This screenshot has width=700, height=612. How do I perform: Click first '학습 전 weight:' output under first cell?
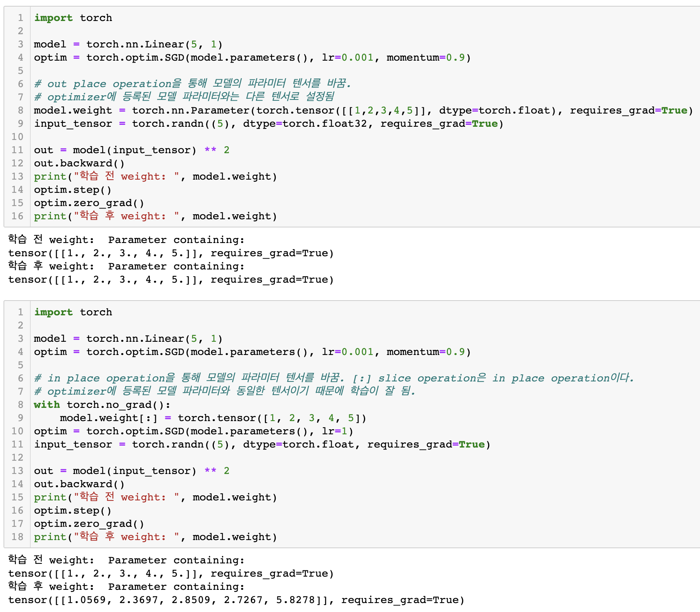pyautogui.click(x=51, y=240)
